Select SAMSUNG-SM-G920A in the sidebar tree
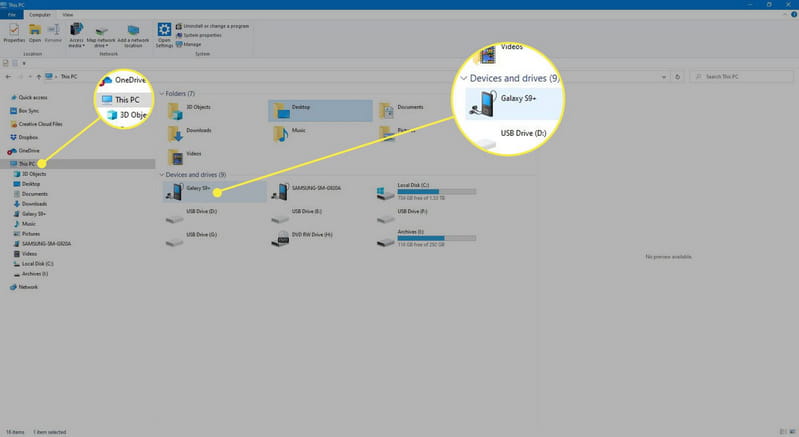 coord(42,243)
